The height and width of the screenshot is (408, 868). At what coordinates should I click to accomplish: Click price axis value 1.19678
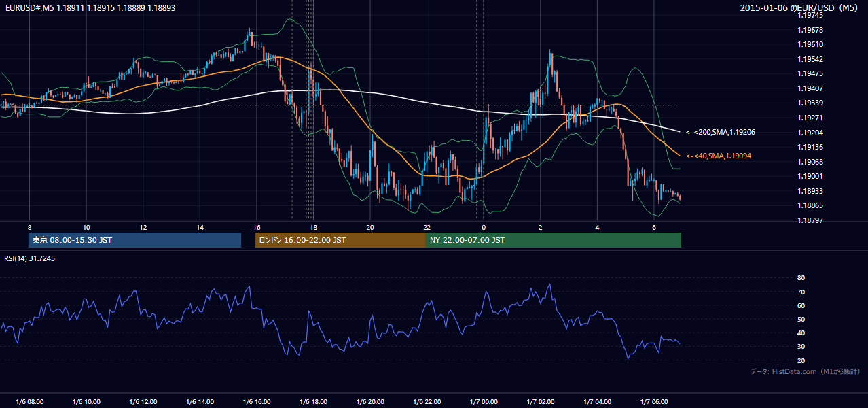coord(811,30)
